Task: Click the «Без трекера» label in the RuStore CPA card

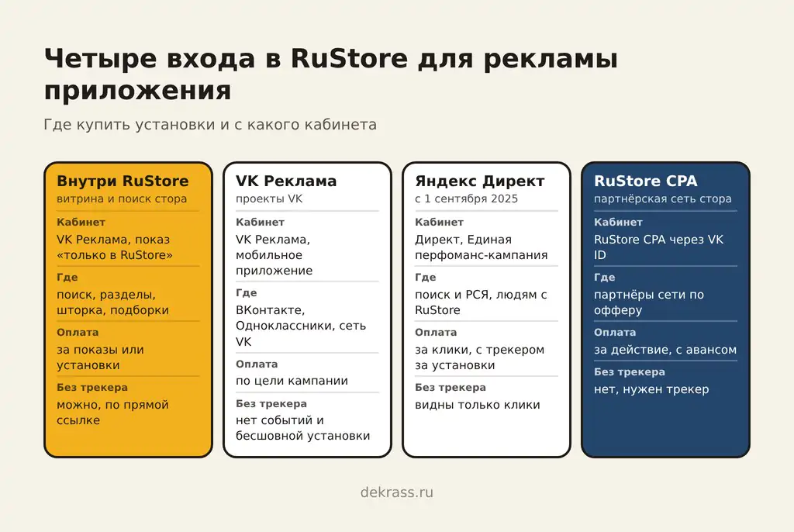Action: click(630, 372)
